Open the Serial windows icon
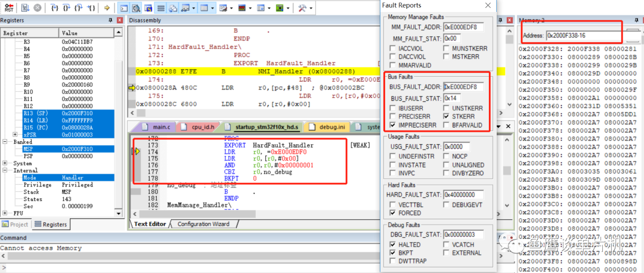The height and width of the screenshot is (273, 644). pos(224,7)
